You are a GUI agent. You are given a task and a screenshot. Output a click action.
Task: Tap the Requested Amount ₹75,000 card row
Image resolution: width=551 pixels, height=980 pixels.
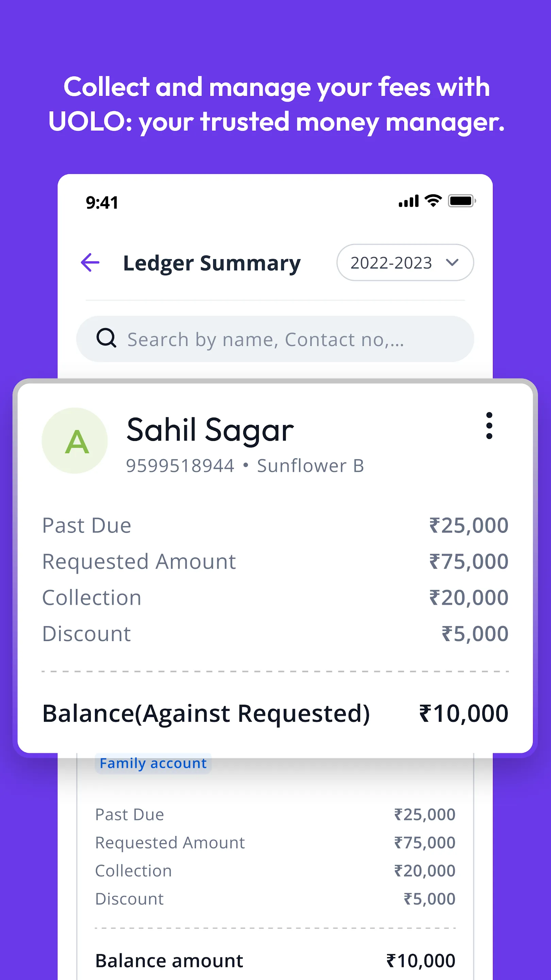click(x=274, y=561)
